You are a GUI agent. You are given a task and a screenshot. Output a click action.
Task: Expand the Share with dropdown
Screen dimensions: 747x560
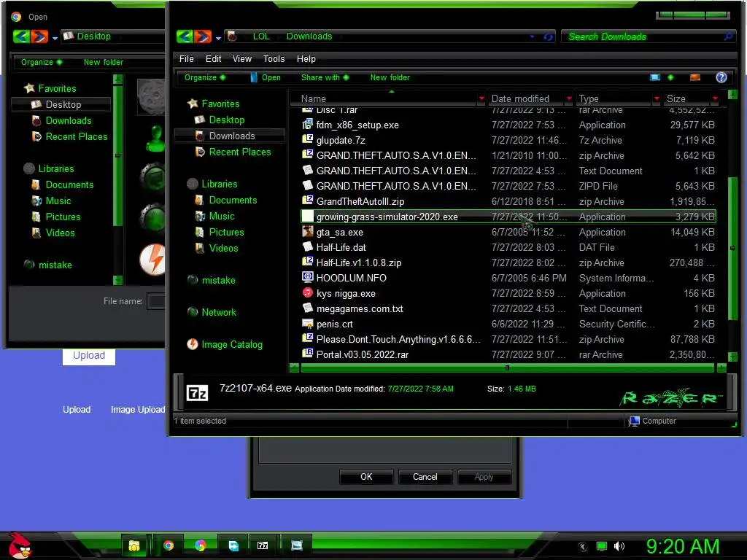point(325,77)
